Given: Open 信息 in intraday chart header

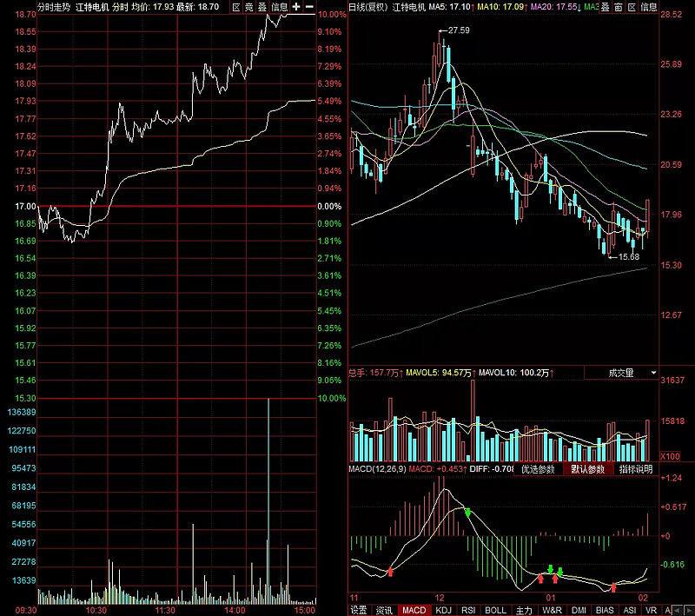Looking at the screenshot, I should 279,7.
